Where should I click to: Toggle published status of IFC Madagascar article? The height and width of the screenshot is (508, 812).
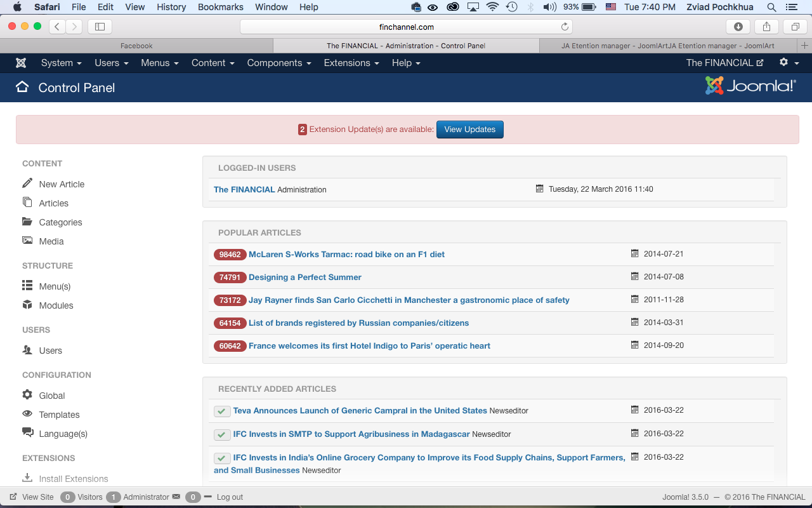pyautogui.click(x=222, y=435)
